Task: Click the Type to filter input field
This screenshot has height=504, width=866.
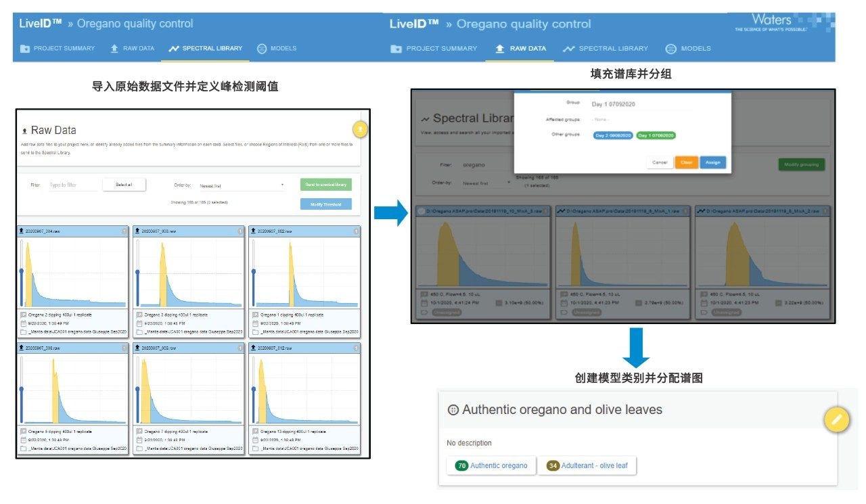Action: click(73, 185)
